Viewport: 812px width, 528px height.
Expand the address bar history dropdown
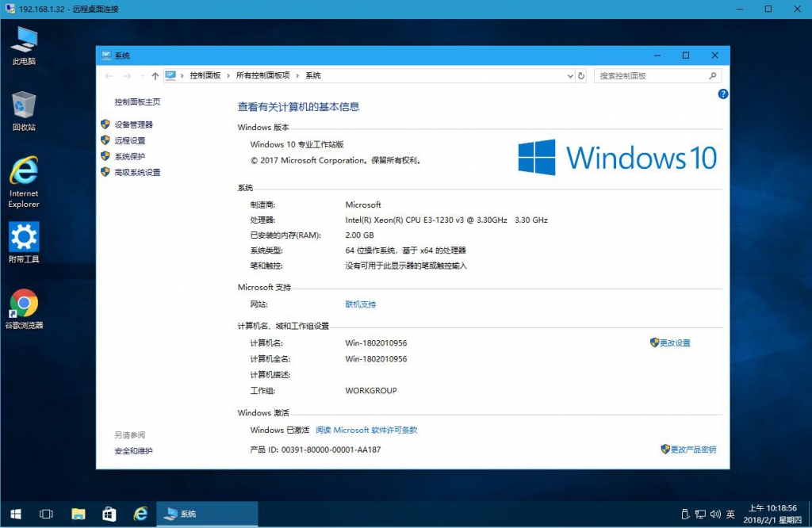click(x=570, y=75)
